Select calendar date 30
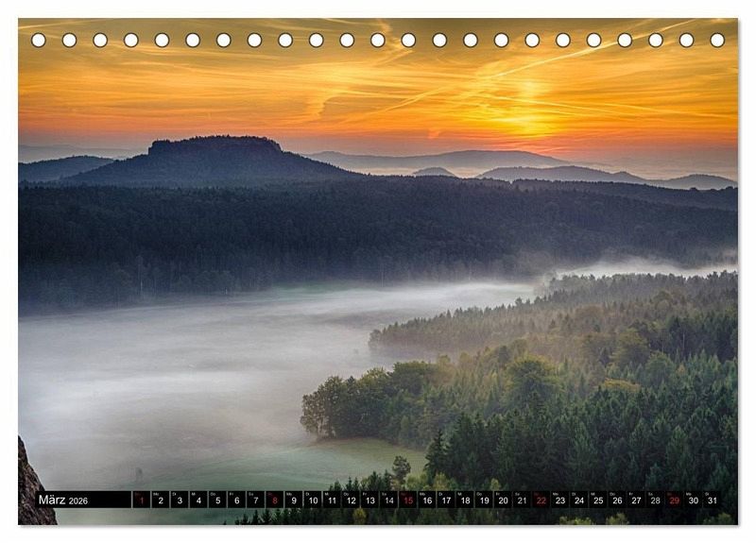This screenshot has height=543, width=756. [694, 500]
